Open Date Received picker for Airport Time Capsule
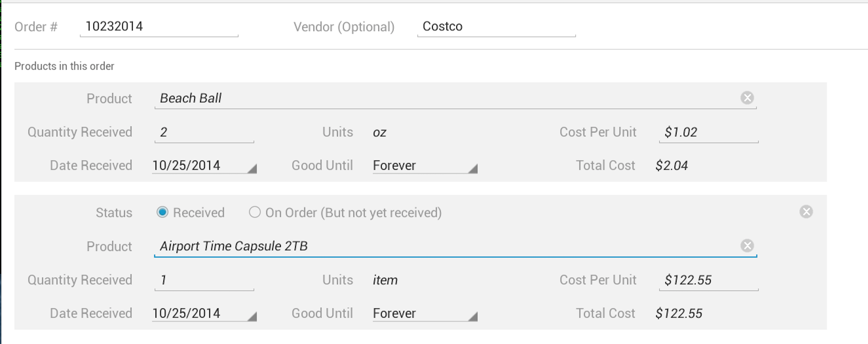 click(x=204, y=313)
